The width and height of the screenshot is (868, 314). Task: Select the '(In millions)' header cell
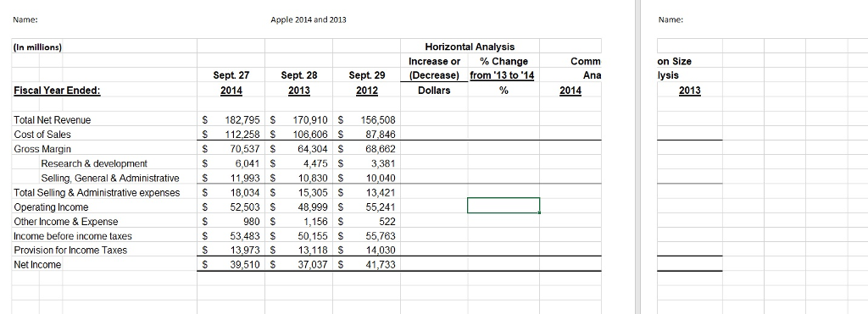point(37,47)
